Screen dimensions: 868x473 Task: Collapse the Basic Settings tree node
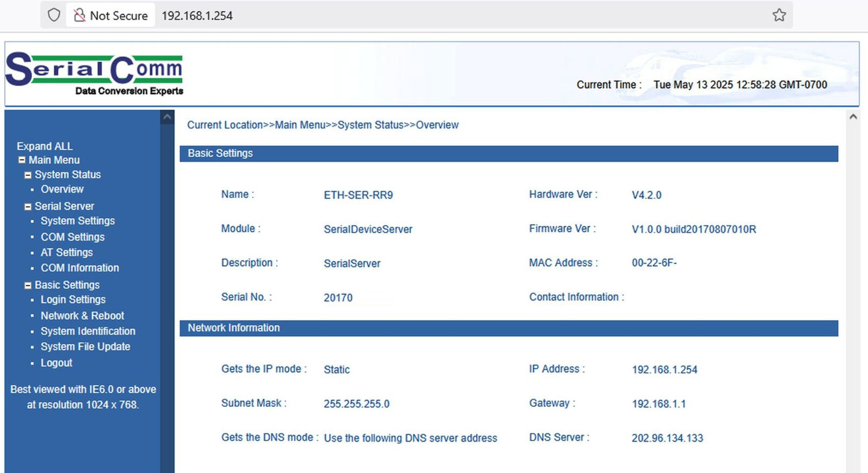click(x=28, y=285)
